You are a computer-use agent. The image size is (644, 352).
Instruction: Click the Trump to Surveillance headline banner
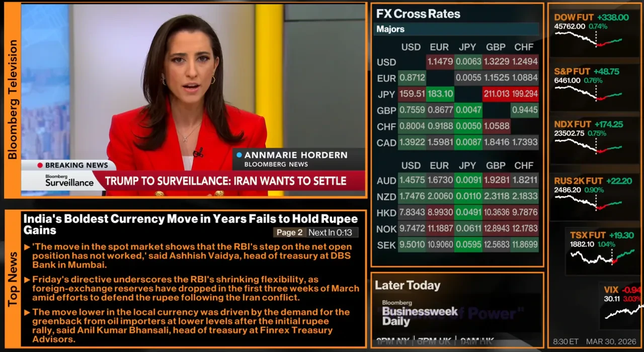(x=225, y=181)
